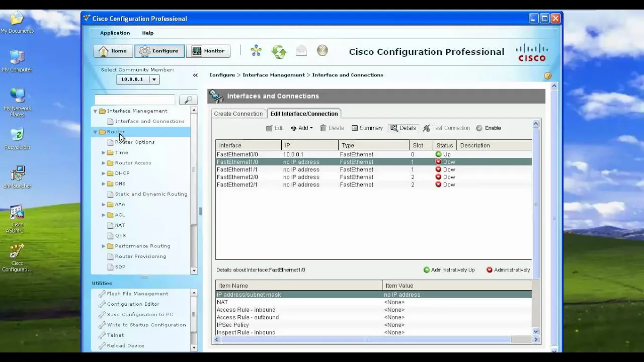Collapse the left navigation pane arrows
The height and width of the screenshot is (362, 644).
tap(195, 75)
